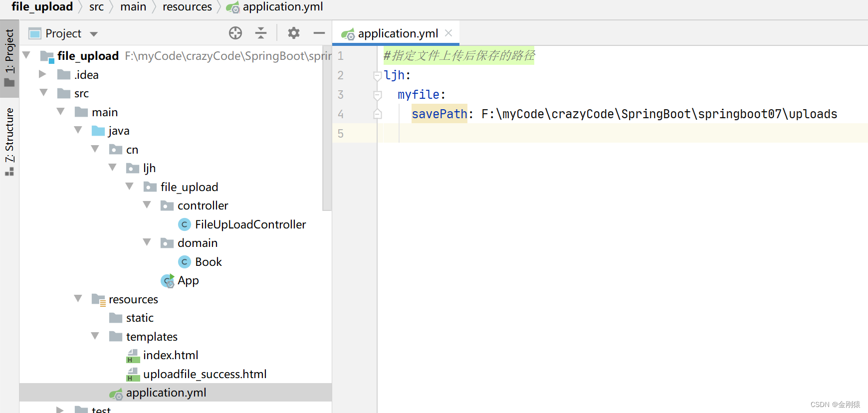Click the file_upload module root icon

(x=47, y=56)
